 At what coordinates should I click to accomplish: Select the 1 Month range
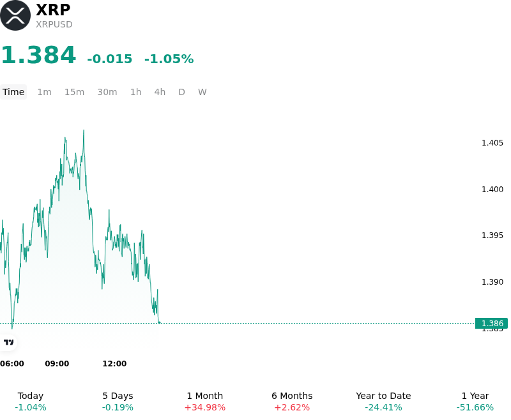pos(204,401)
